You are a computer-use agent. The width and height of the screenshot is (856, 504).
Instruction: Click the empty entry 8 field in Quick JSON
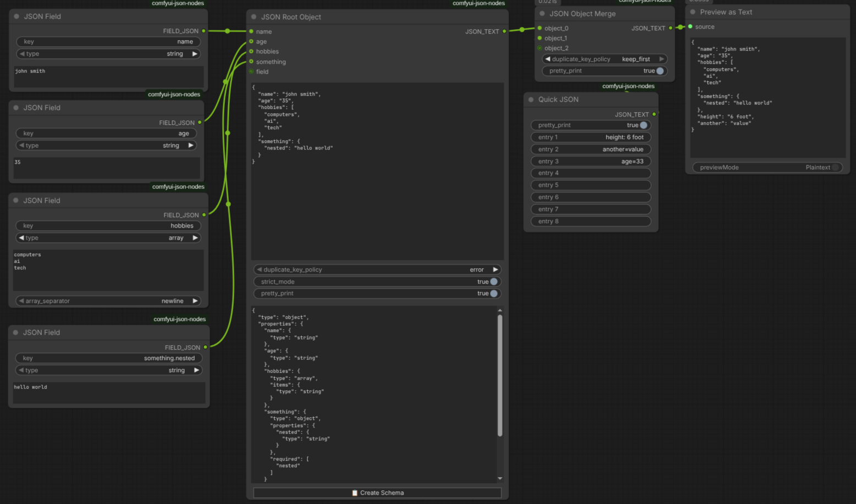[x=591, y=221]
